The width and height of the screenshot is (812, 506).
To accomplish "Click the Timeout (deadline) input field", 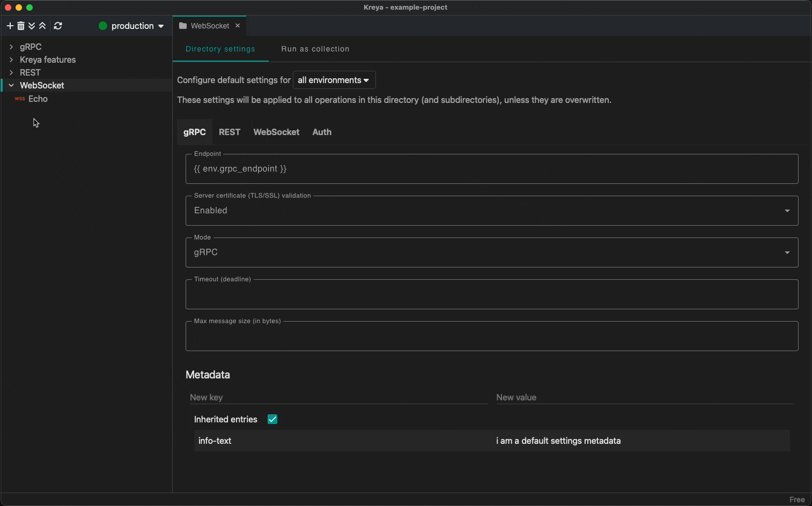I will [x=491, y=295].
